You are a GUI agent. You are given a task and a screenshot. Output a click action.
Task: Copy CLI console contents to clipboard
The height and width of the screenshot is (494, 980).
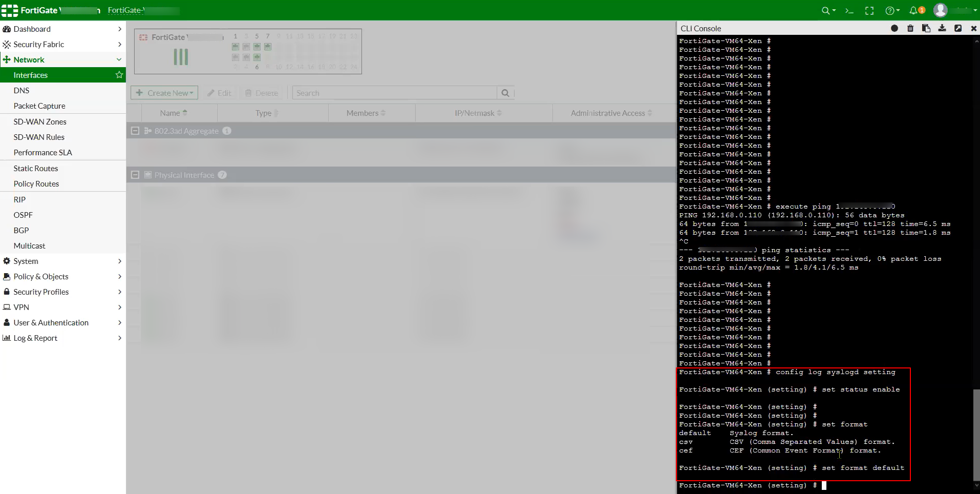(x=926, y=28)
